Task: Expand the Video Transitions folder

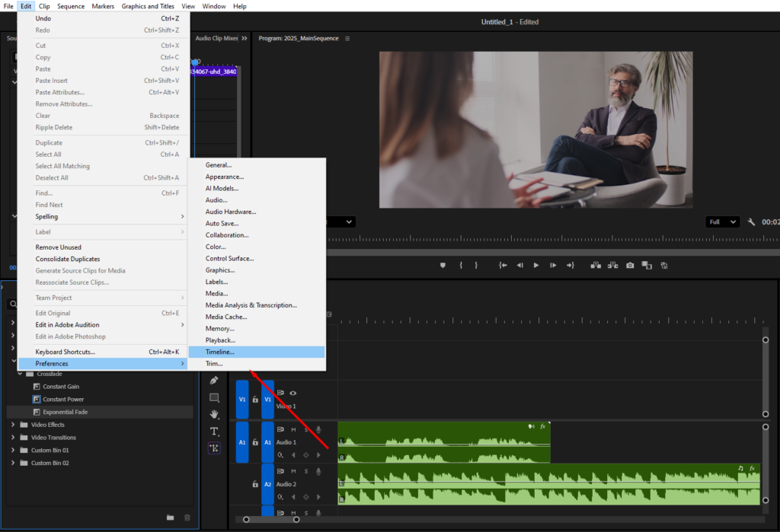Action: pos(13,438)
